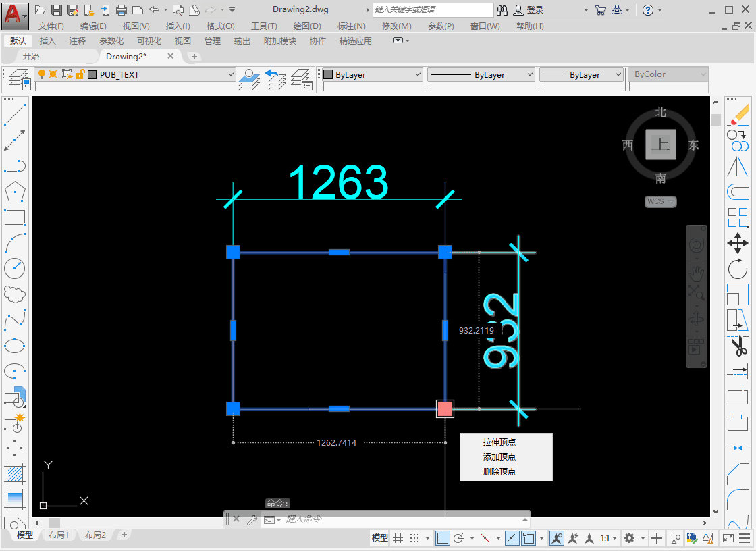The width and height of the screenshot is (756, 551).
Task: Expand workspace switching gear dropdown
Action: pyautogui.click(x=643, y=538)
